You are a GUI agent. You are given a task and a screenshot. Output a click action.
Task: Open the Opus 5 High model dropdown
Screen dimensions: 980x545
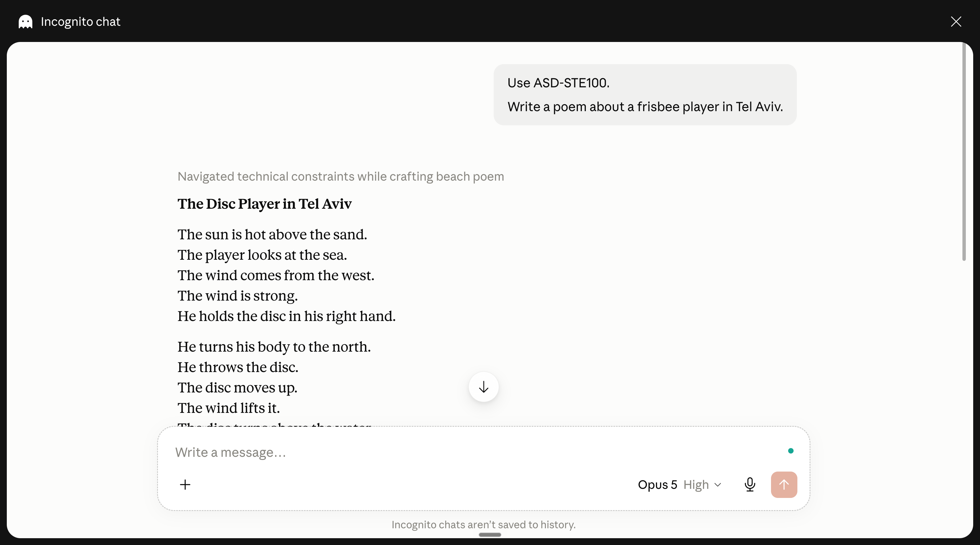679,485
